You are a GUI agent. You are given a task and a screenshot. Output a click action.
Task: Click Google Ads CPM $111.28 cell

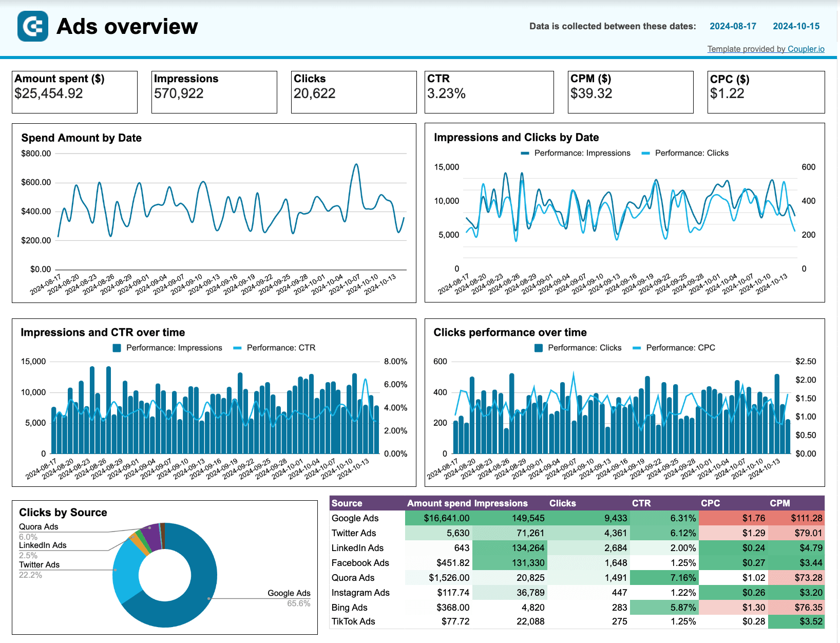796,518
